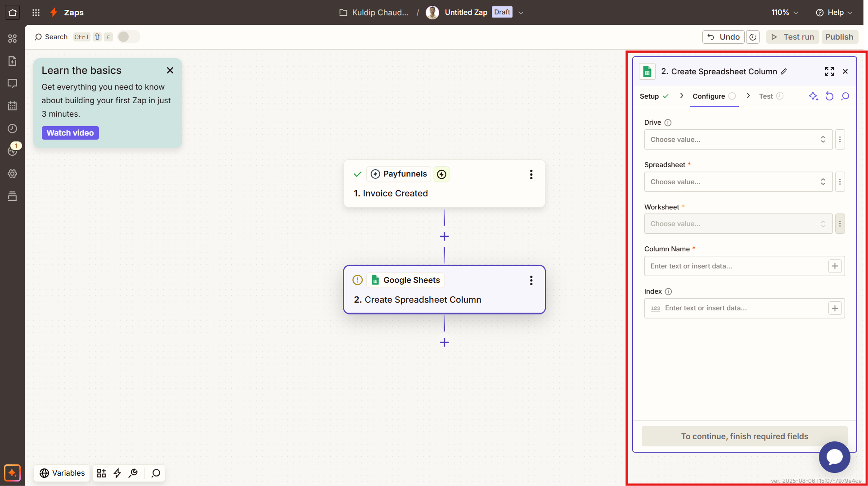
Task: Click the Test run button
Action: [x=793, y=37]
